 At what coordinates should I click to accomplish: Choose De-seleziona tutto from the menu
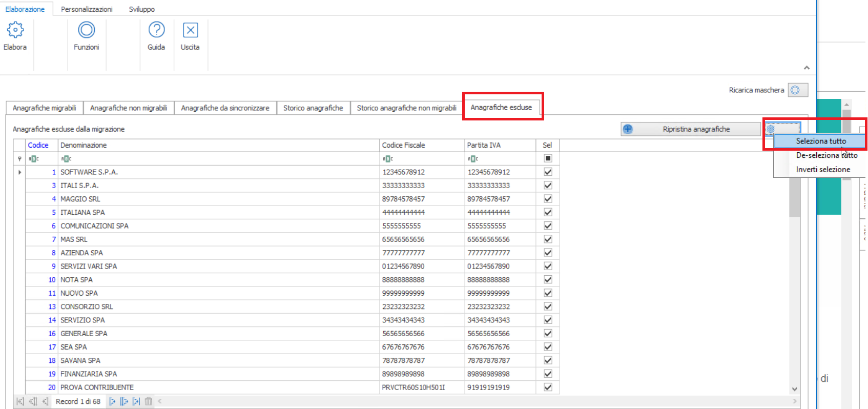[x=826, y=155]
